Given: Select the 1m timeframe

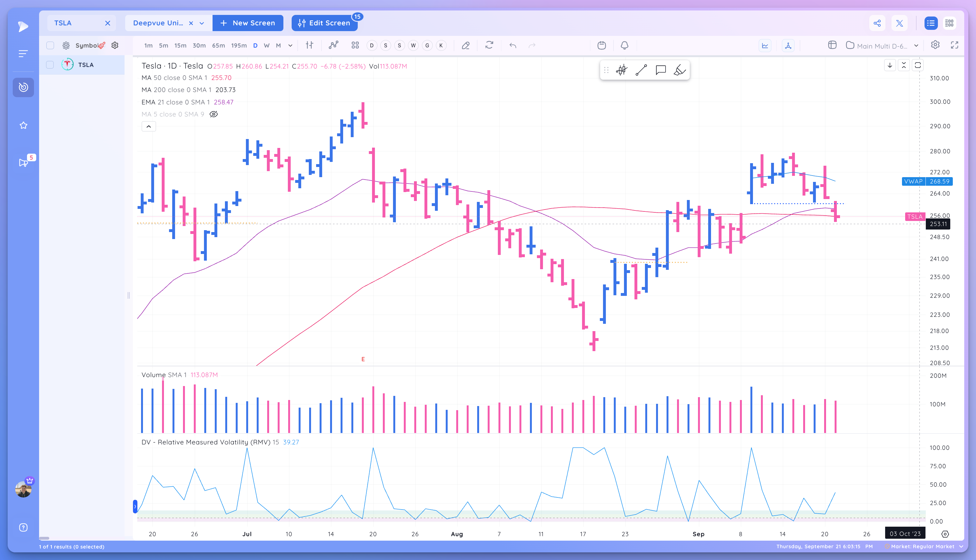Looking at the screenshot, I should click(148, 45).
